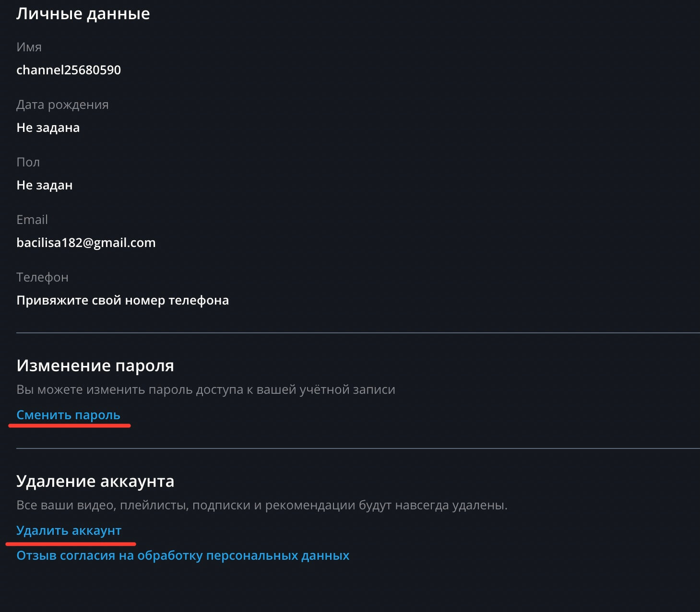Click the birth date value "Не задана"
Viewport: 700px width, 612px height.
click(48, 128)
